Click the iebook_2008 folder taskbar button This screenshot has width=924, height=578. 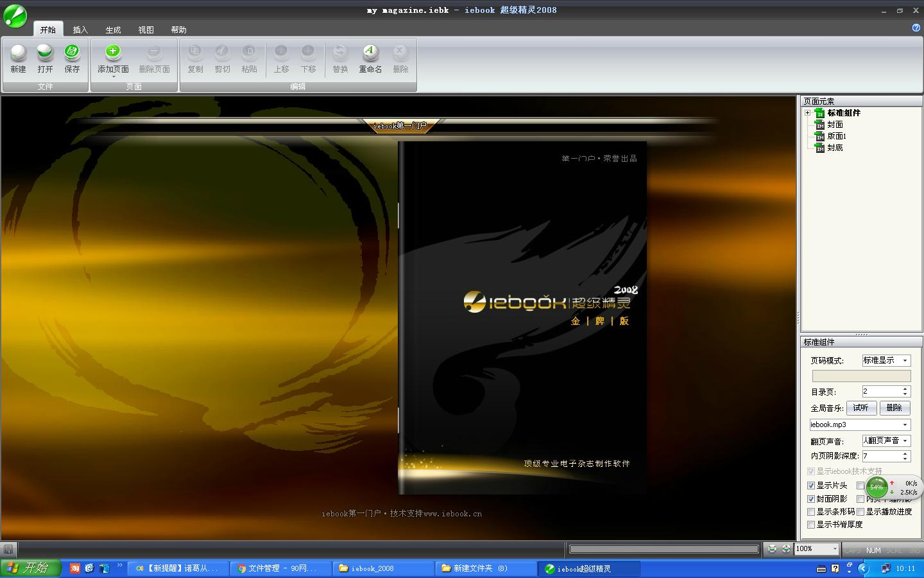click(384, 568)
